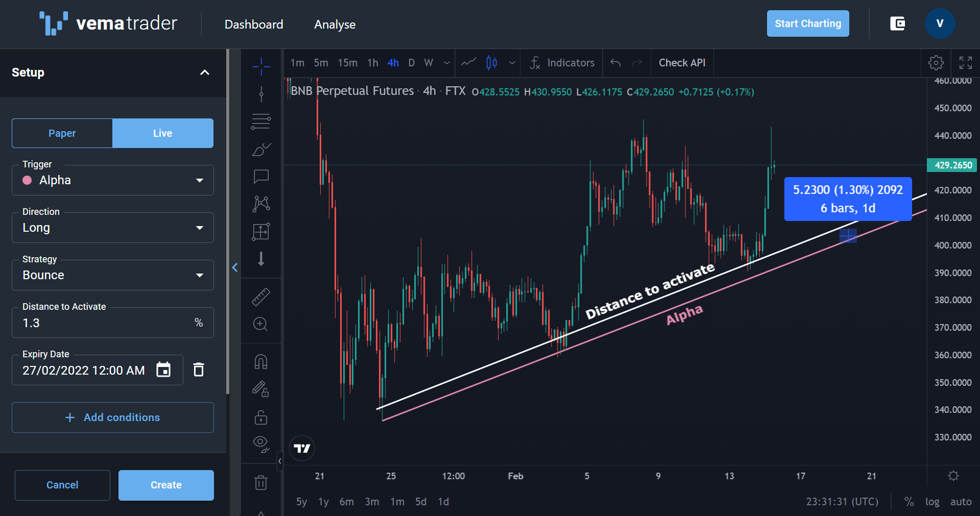Go to the Analyse tab
This screenshot has height=516, width=980.
pyautogui.click(x=335, y=24)
